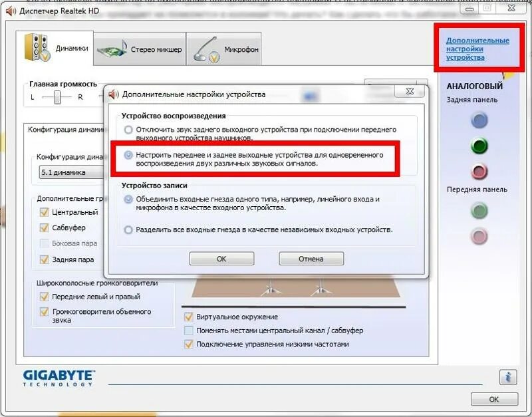Enable Поменять местами центральный канал / сабвуфер
Screen dimensions: 532x417
pyautogui.click(x=188, y=331)
